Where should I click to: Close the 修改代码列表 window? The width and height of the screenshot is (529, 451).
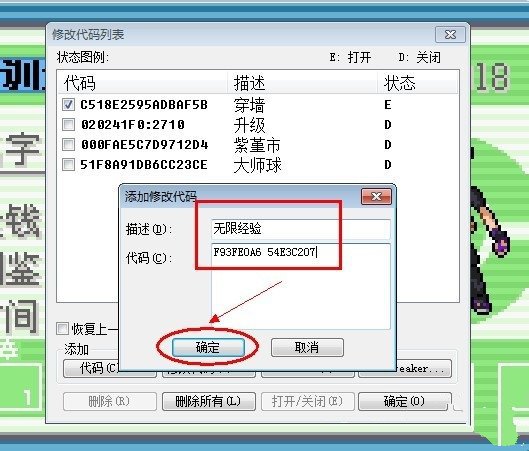(x=450, y=34)
